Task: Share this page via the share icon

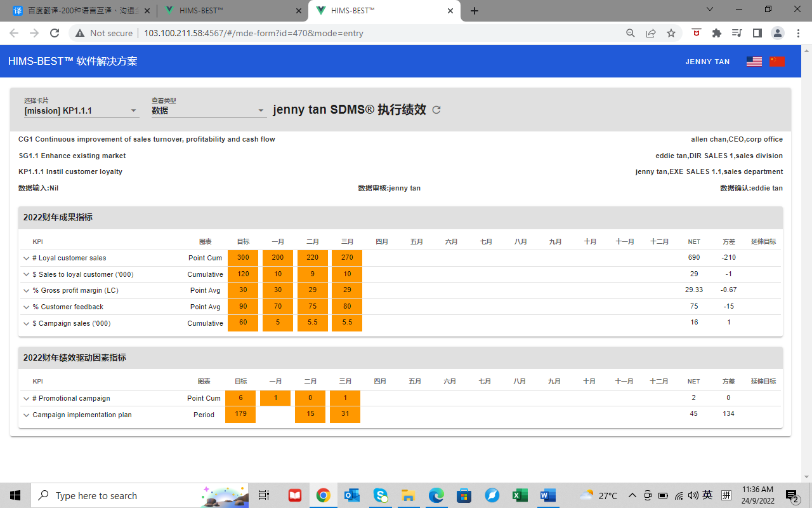Action: 651,33
